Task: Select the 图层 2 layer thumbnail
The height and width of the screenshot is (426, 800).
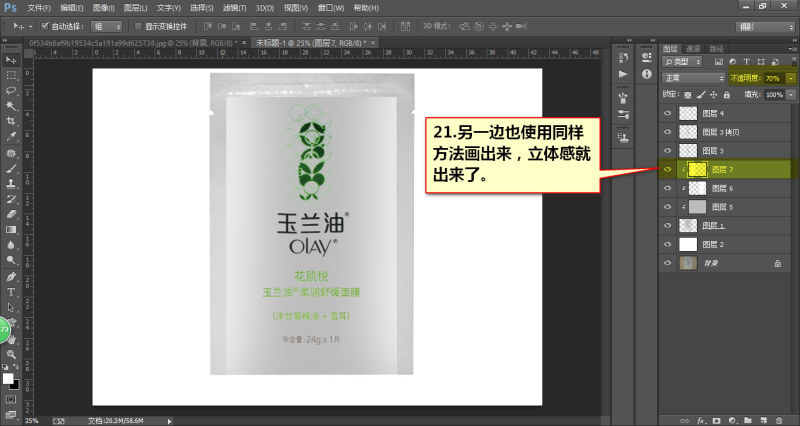Action: click(688, 244)
